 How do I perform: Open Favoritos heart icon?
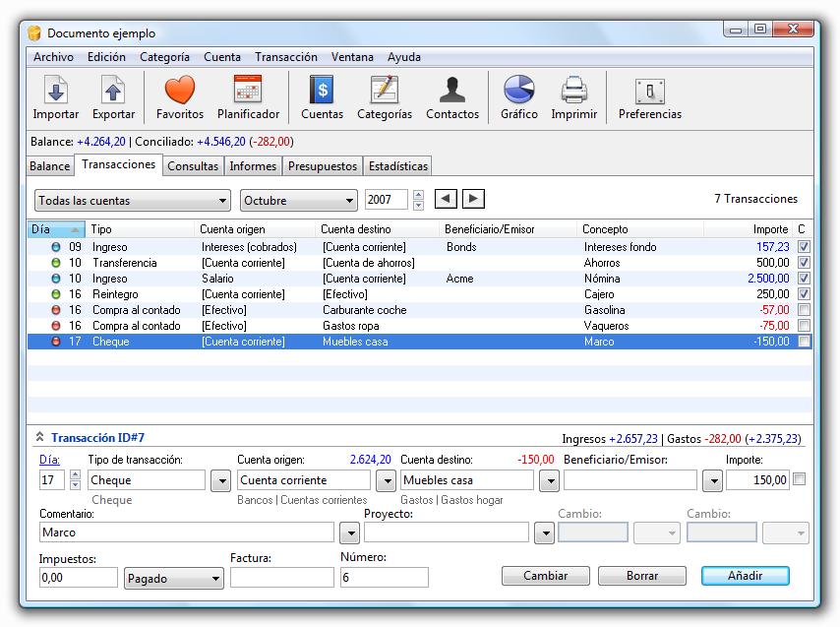pyautogui.click(x=179, y=97)
